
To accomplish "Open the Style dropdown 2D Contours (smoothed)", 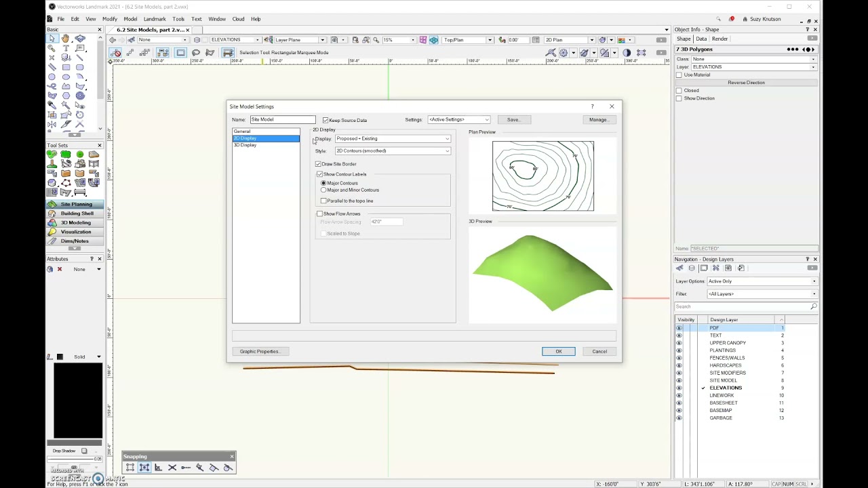I will point(393,150).
